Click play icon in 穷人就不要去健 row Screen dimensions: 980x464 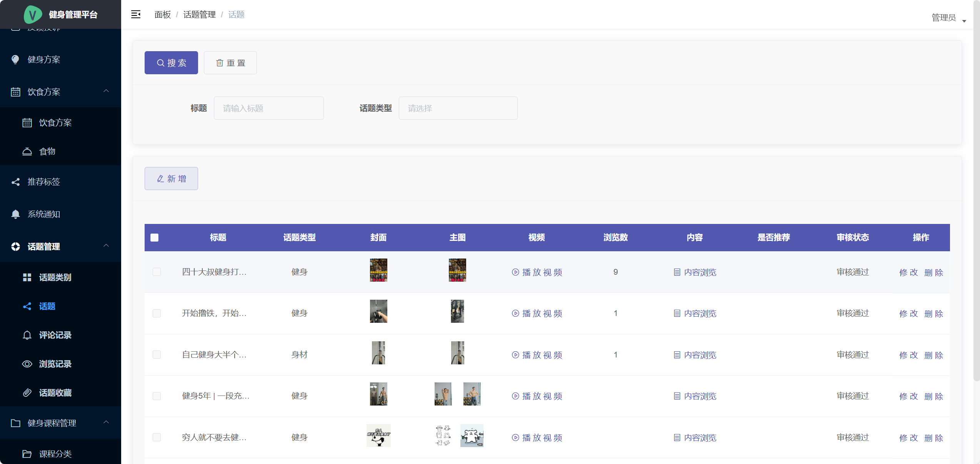click(x=515, y=438)
